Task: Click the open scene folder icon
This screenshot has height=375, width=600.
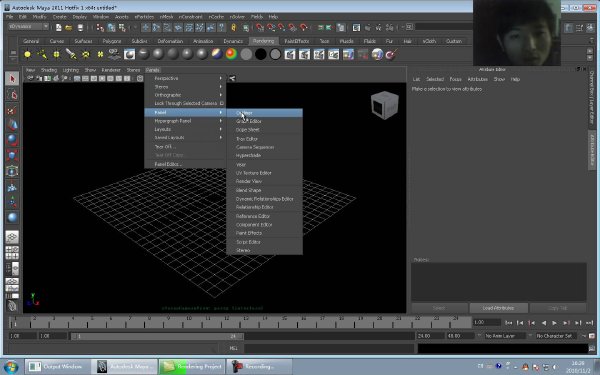Action: coord(69,28)
